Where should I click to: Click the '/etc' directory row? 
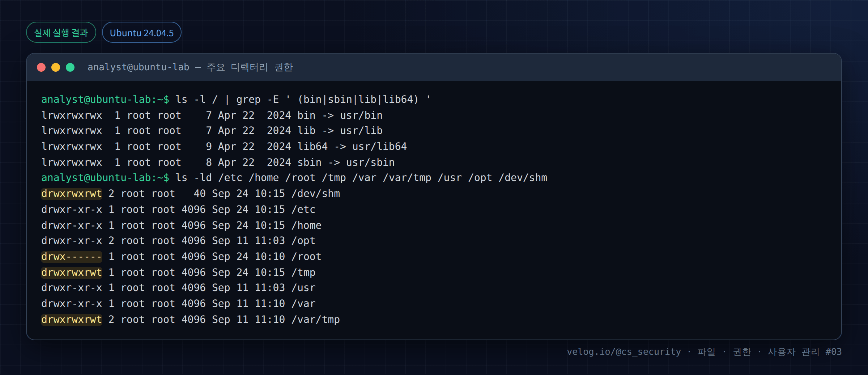178,209
